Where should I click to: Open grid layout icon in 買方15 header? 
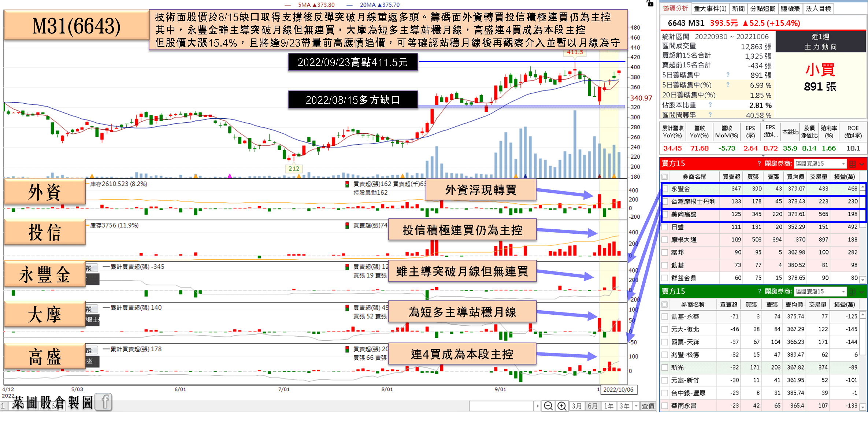[852, 164]
